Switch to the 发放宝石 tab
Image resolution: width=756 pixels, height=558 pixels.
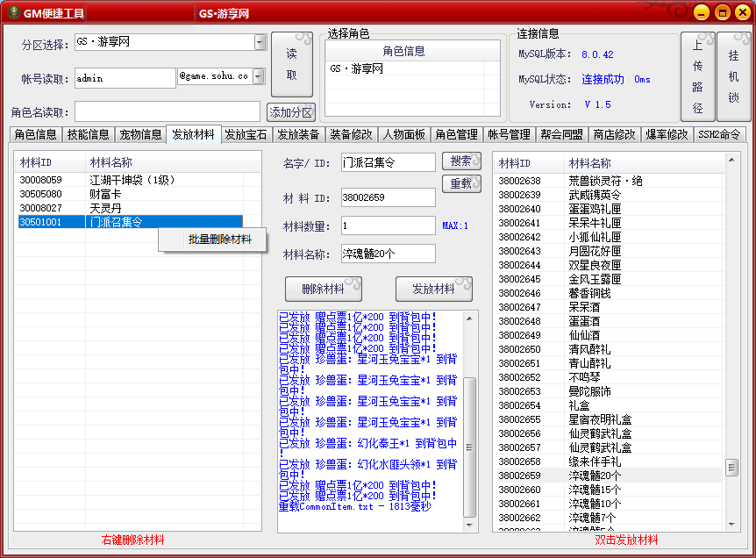click(x=246, y=134)
